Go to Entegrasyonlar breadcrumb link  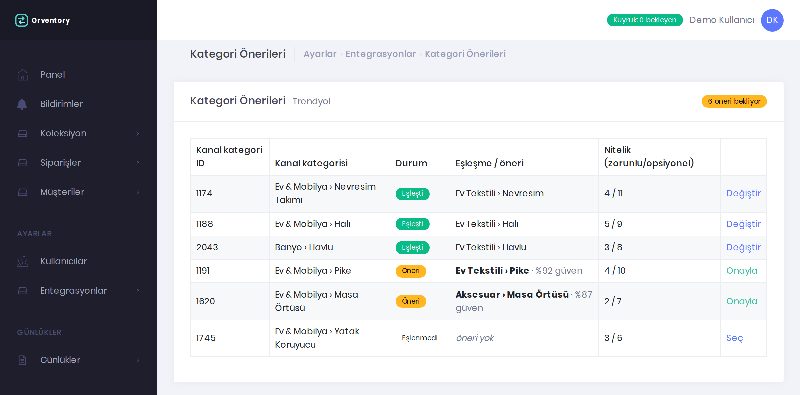(x=381, y=54)
